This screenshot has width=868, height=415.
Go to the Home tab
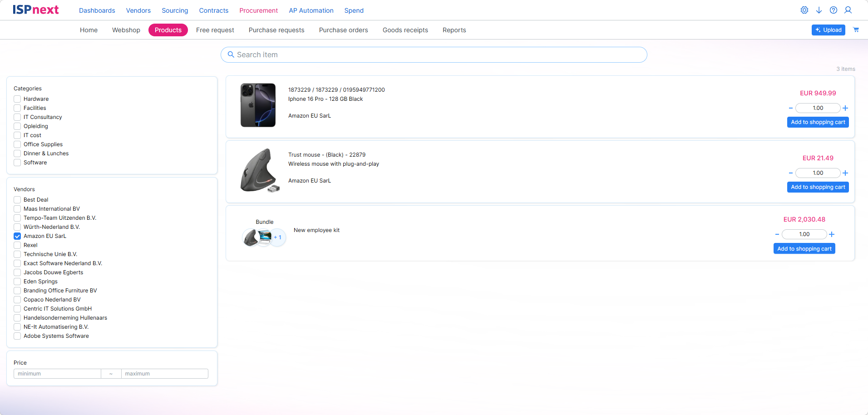pos(89,30)
